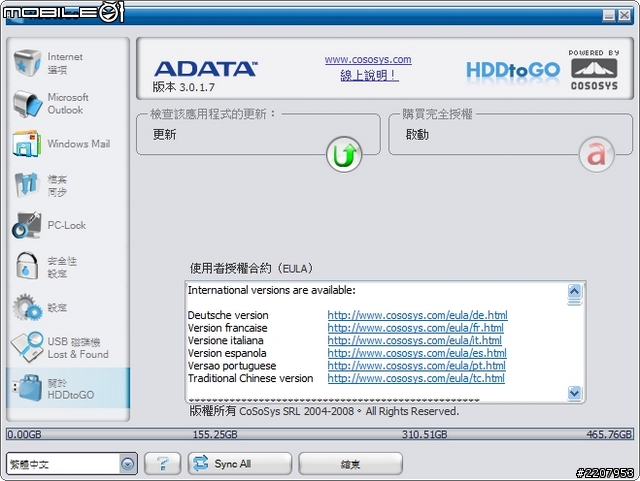Viewport: 640px width, 481px height.
Task: Click the 'Deutsche version' text
Action: click(x=228, y=315)
